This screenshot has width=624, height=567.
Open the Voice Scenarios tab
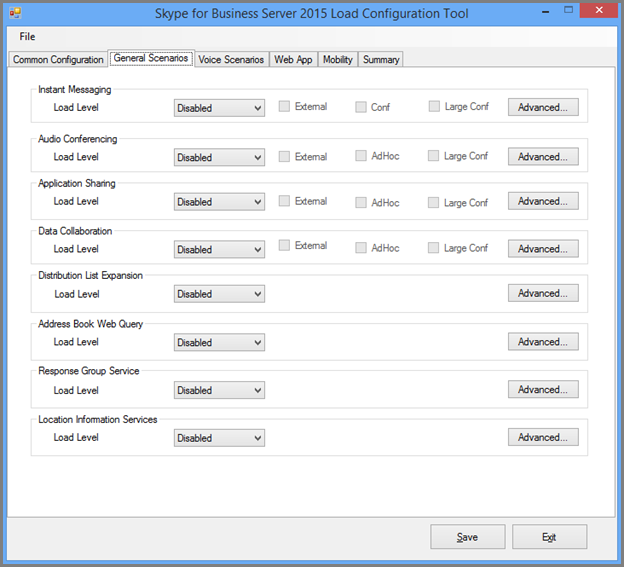(x=231, y=60)
